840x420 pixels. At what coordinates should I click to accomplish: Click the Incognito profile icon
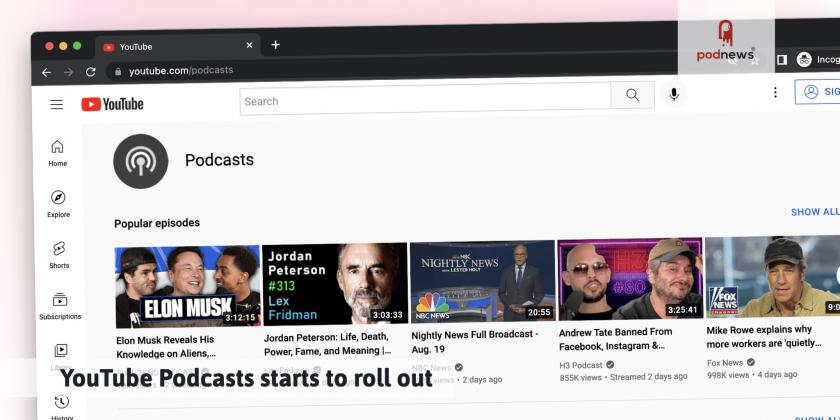tap(804, 59)
